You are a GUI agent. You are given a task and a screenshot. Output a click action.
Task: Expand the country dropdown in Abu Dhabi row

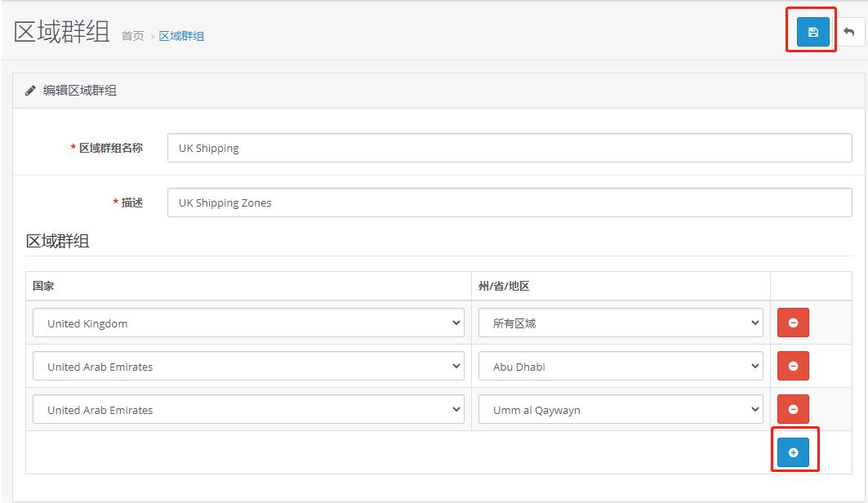248,367
